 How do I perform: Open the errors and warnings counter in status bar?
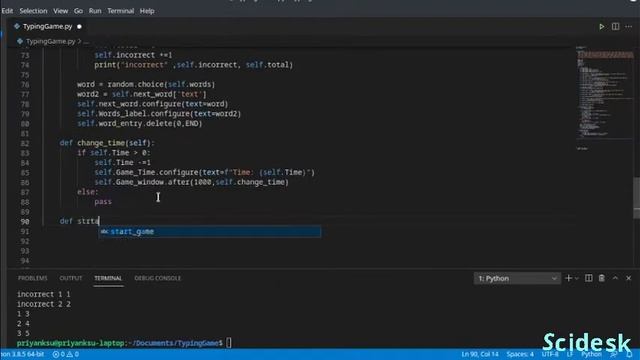point(65,354)
